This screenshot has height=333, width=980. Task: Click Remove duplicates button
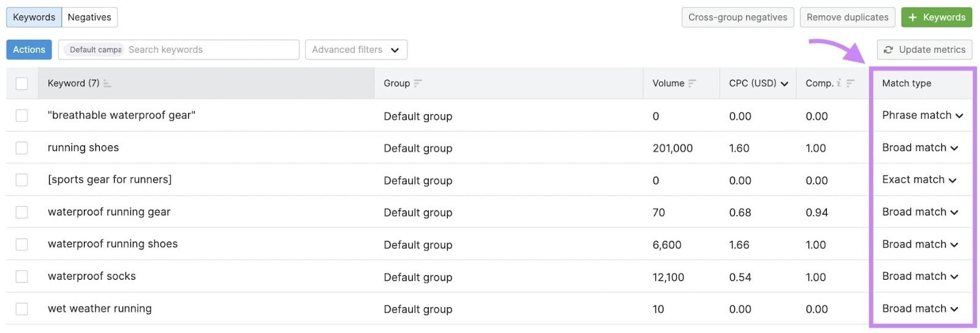click(847, 17)
